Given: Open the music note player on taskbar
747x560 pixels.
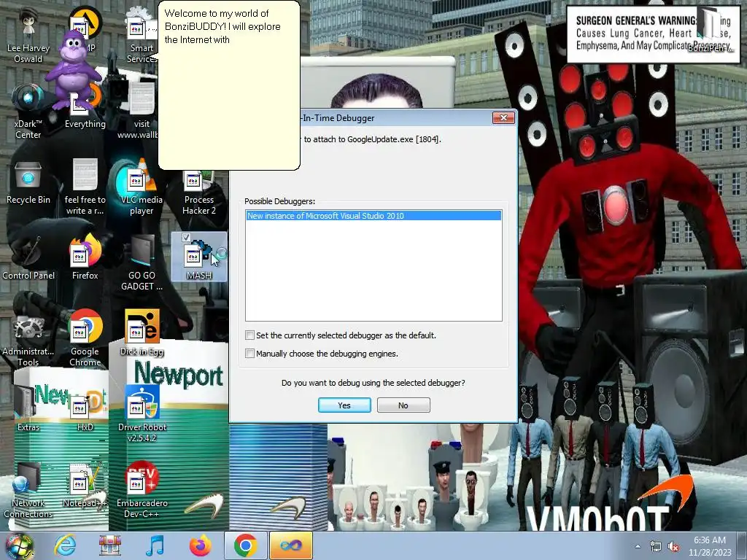Looking at the screenshot, I should pos(155,546).
